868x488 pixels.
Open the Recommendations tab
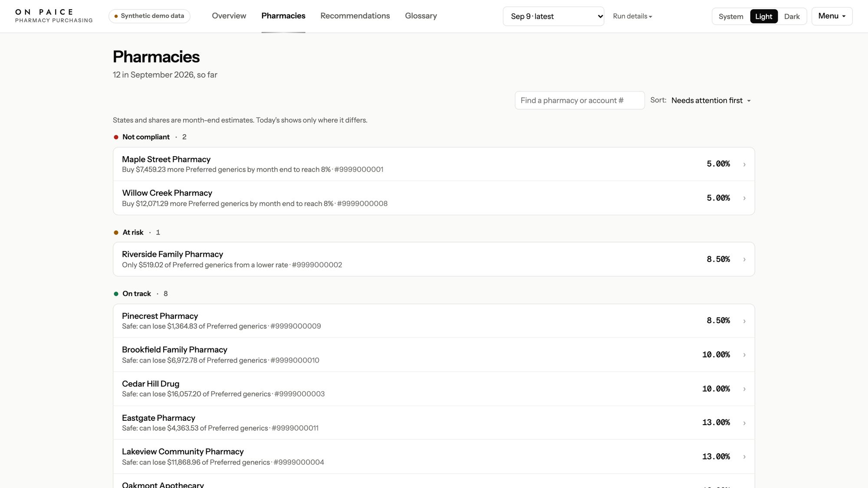point(355,16)
